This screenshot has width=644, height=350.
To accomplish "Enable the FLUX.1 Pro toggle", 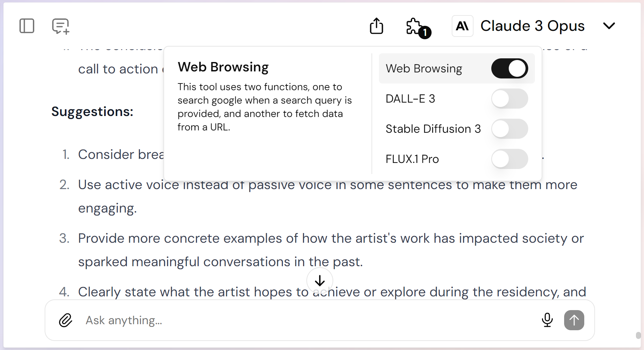I will coord(509,159).
